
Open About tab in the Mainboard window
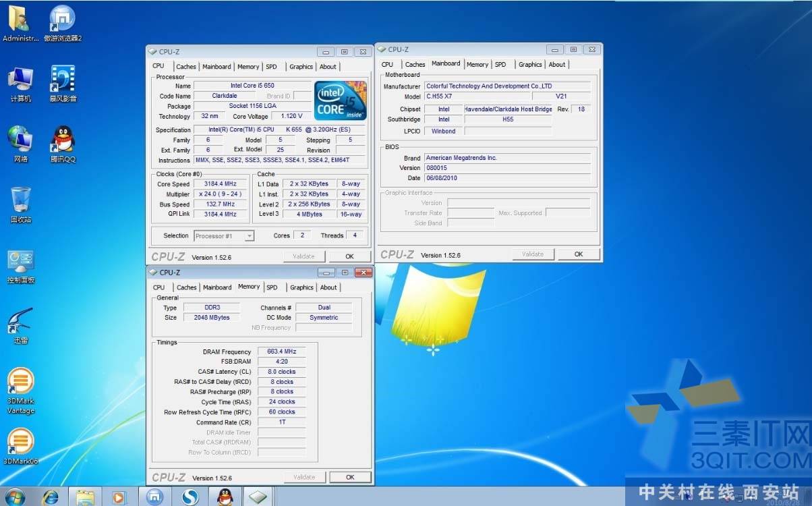pyautogui.click(x=557, y=65)
